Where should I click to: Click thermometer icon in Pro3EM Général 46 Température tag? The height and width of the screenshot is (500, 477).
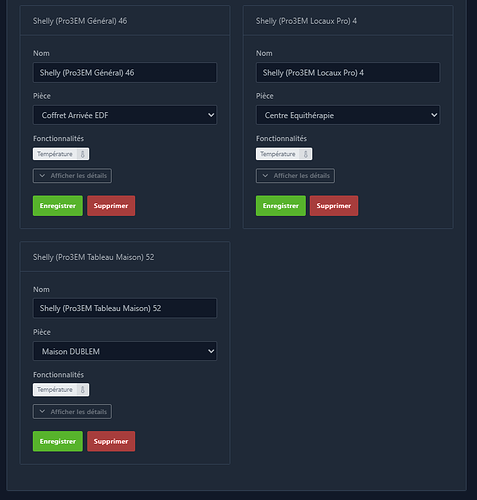pos(82,154)
